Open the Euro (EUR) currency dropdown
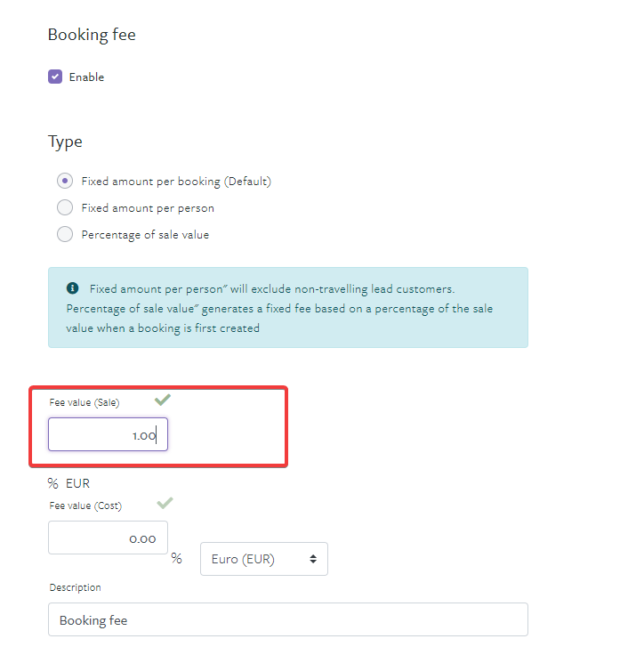Viewport: 644px width, 647px height. coord(264,559)
